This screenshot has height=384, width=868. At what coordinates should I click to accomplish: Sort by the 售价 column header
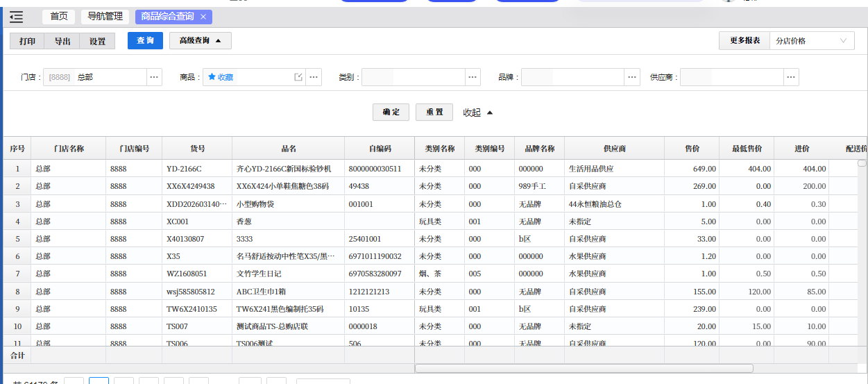[692, 149]
